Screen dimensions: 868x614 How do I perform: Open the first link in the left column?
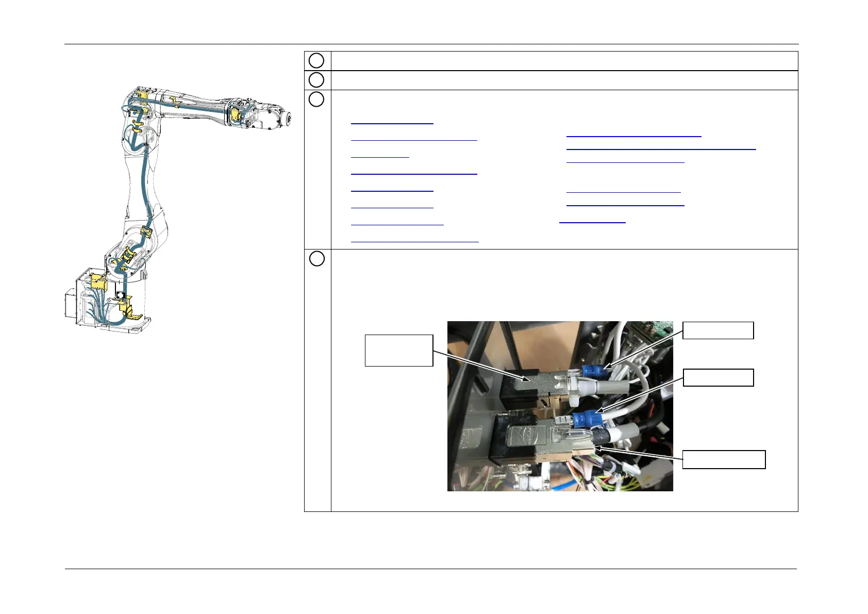click(392, 123)
